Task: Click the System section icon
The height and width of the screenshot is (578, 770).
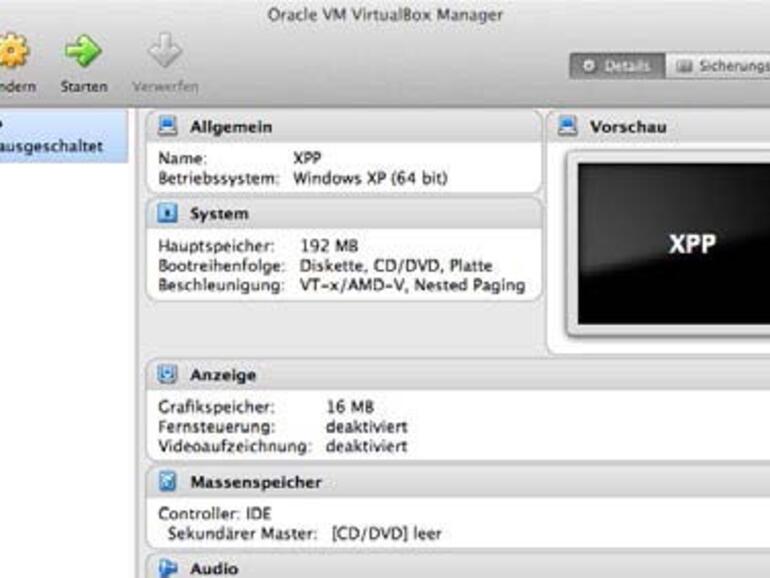Action: coord(167,214)
